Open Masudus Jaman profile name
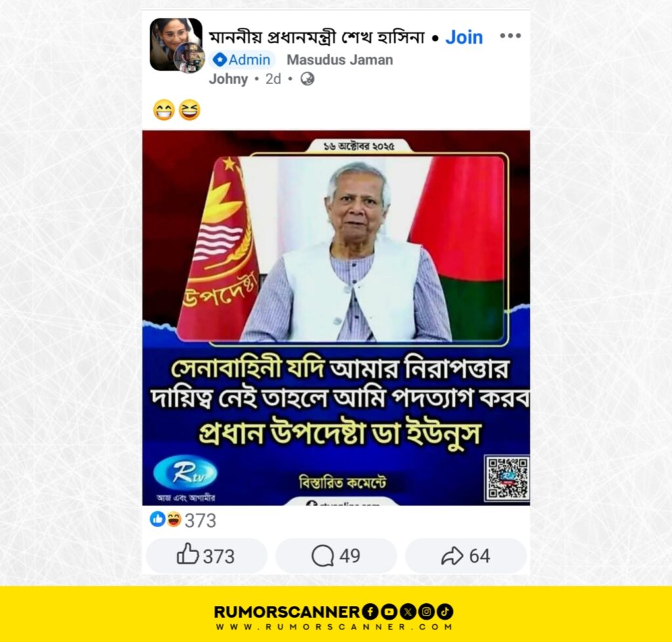The width and height of the screenshot is (672, 642). [x=340, y=60]
